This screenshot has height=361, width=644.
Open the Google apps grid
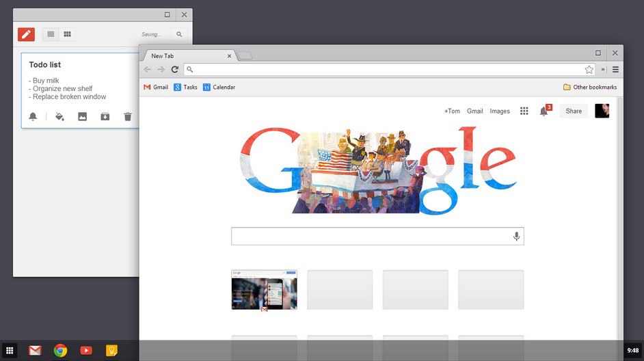click(x=524, y=111)
